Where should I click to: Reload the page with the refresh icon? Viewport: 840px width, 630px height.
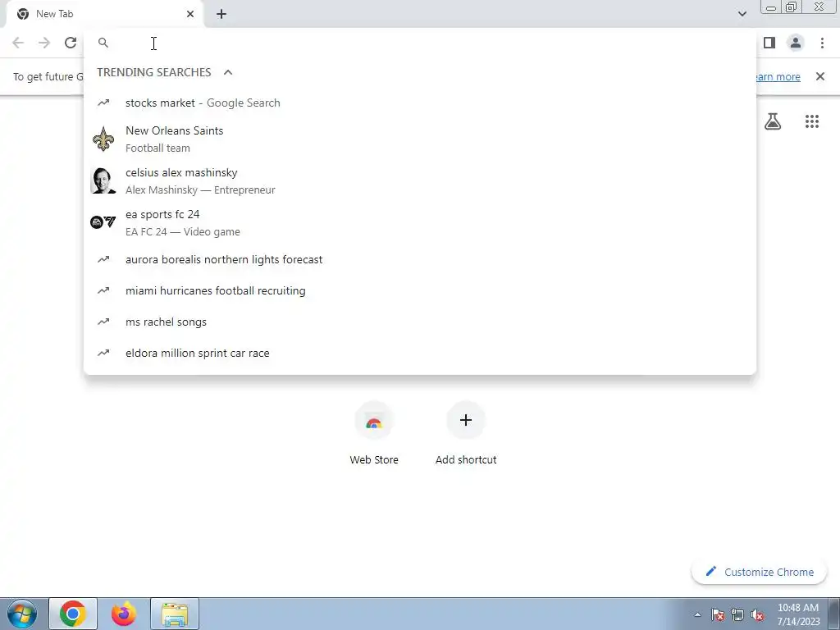click(71, 43)
